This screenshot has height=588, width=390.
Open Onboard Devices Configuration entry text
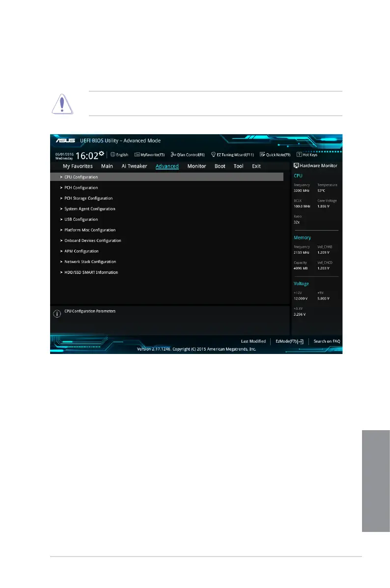[92, 240]
